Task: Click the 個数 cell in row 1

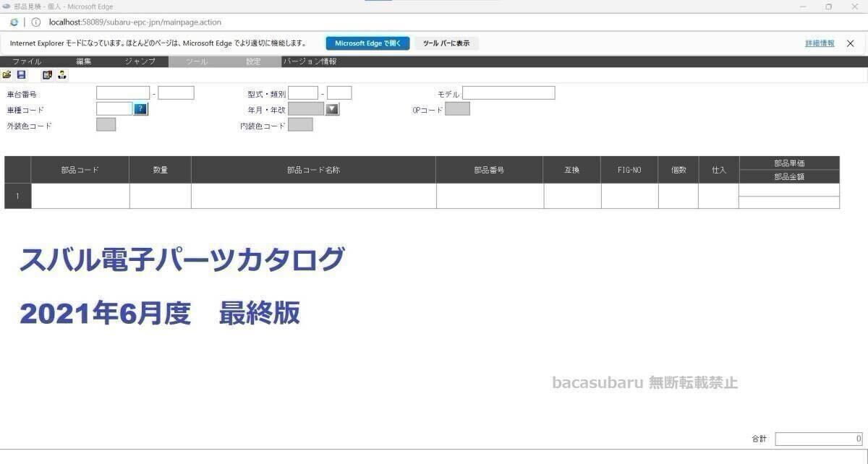Action: pos(678,196)
